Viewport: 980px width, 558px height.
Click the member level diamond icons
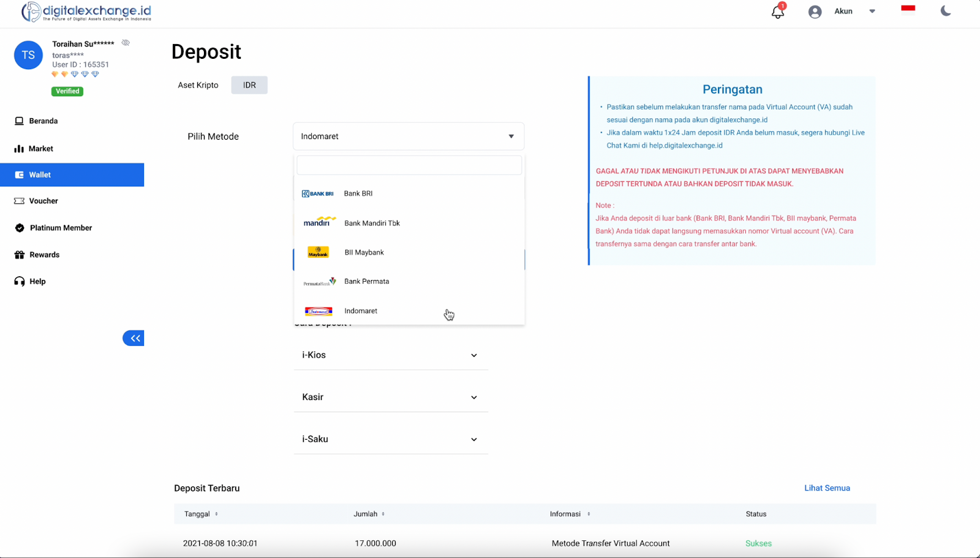click(x=75, y=74)
